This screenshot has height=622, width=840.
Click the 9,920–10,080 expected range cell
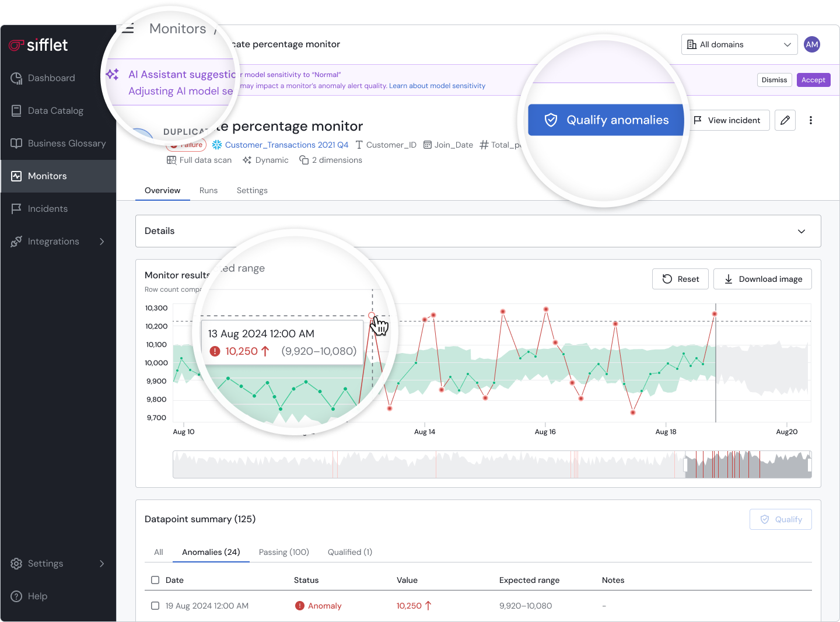pyautogui.click(x=526, y=606)
